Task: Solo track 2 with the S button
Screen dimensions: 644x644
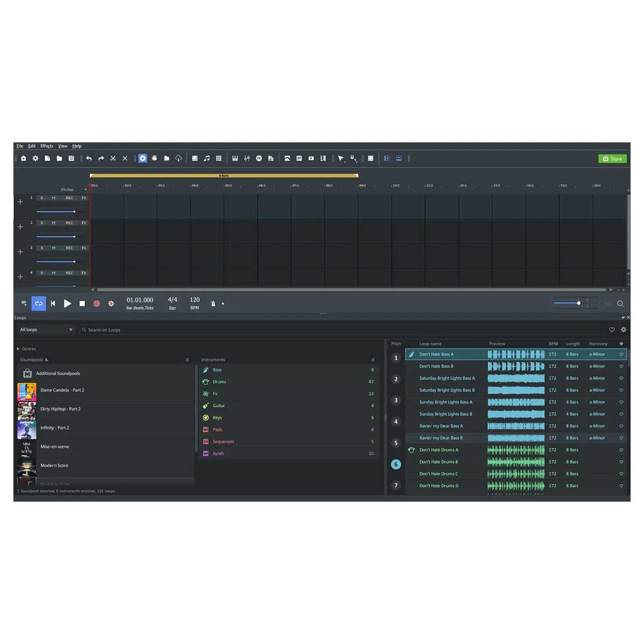Action: point(41,223)
